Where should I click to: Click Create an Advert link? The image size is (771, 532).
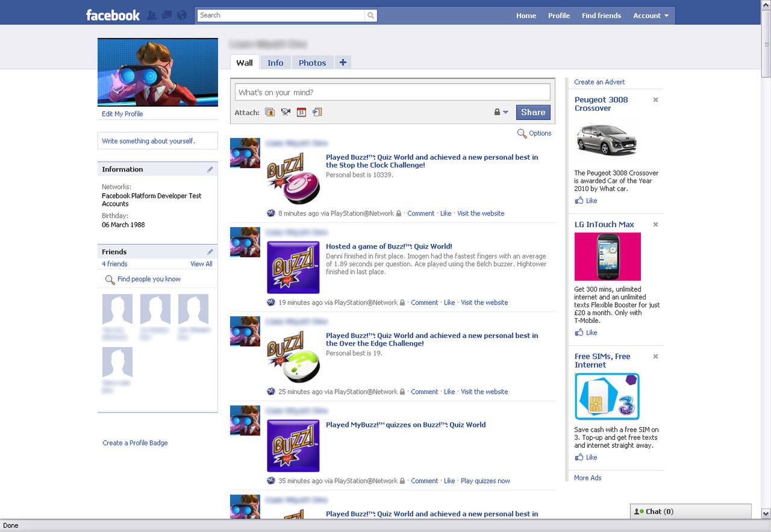pyautogui.click(x=599, y=82)
